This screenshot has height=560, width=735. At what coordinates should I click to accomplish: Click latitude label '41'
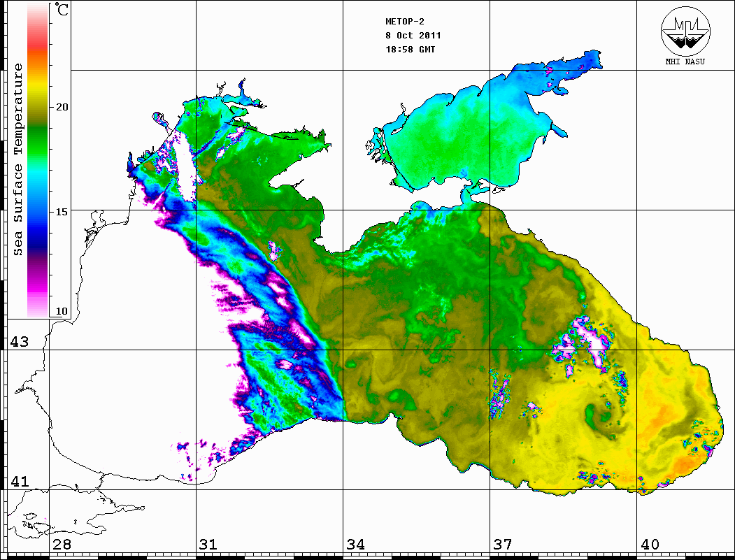click(x=19, y=481)
